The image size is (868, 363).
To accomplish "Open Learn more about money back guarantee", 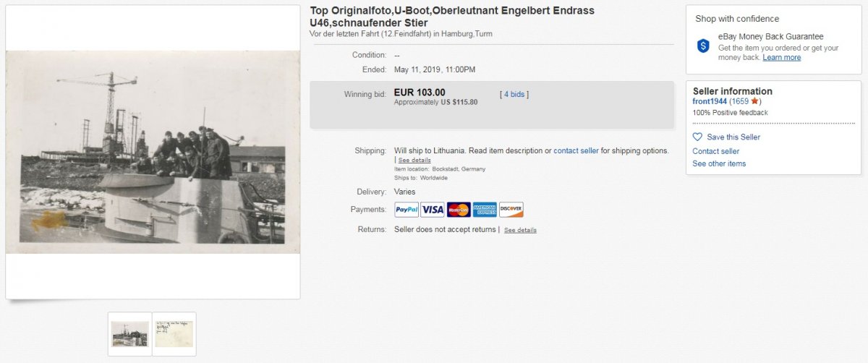I will click(781, 57).
